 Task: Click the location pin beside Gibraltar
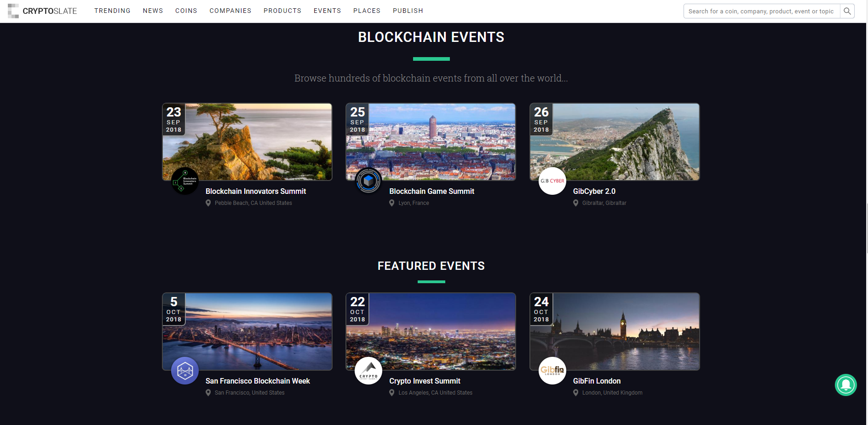click(x=576, y=203)
